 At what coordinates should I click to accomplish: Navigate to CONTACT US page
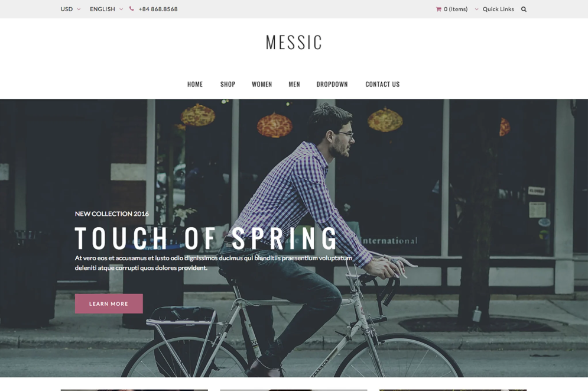coord(382,85)
